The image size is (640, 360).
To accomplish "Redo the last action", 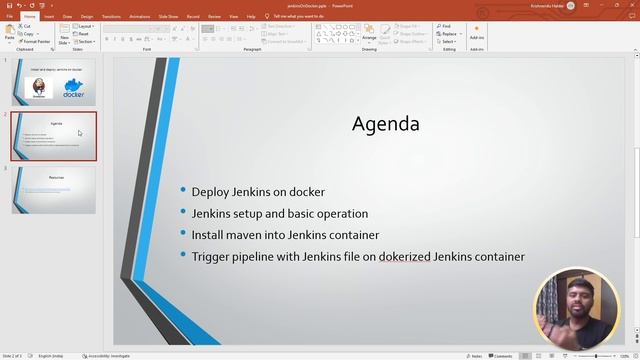I will (x=32, y=6).
